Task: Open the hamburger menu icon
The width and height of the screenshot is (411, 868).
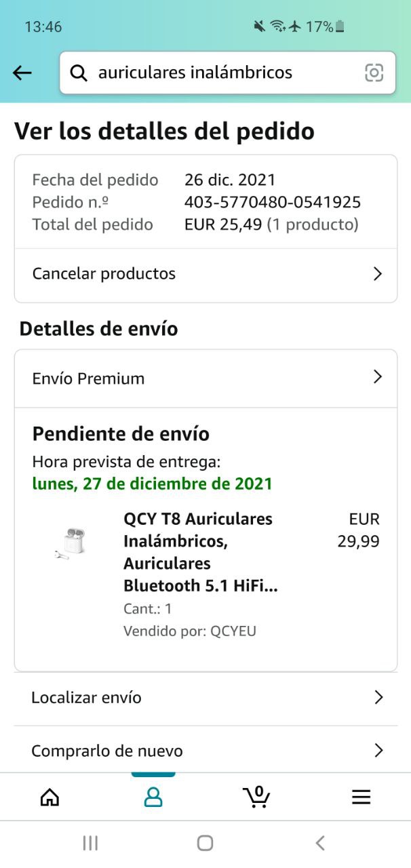Action: point(361,797)
